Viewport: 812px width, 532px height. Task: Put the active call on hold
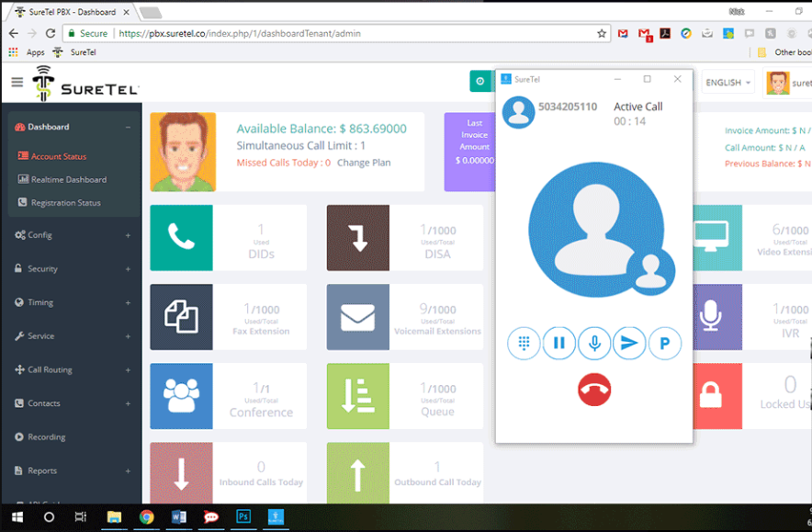tap(559, 343)
